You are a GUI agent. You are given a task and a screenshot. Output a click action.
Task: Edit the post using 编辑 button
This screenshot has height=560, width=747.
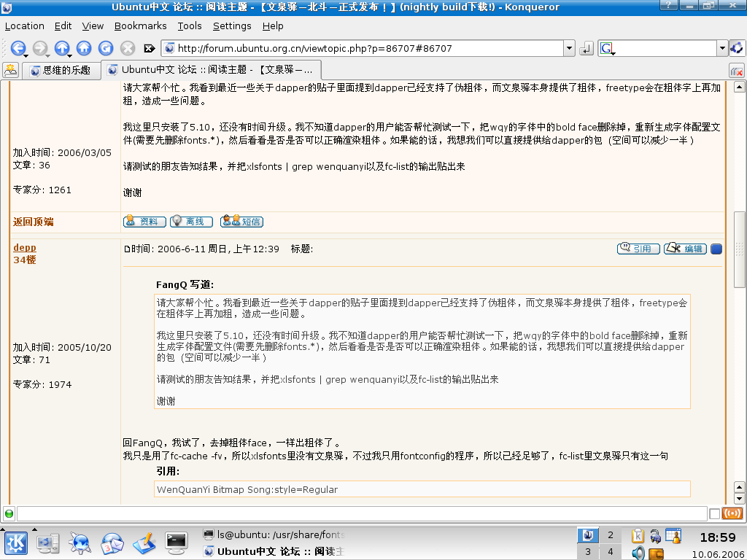point(685,249)
